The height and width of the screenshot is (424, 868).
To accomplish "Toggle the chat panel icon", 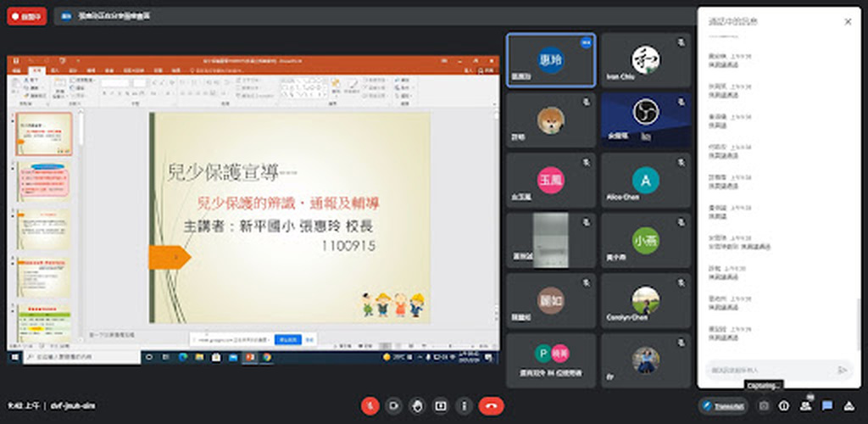I will point(827,405).
